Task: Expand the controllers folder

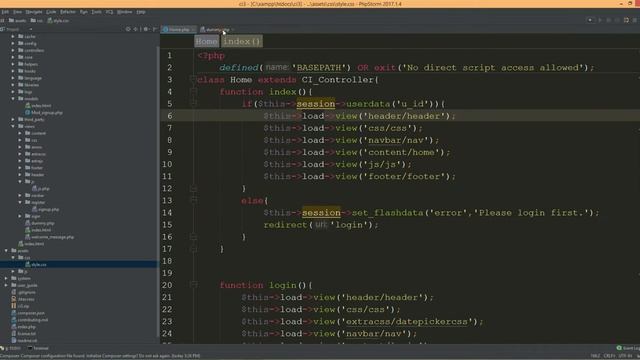Action: (13, 50)
